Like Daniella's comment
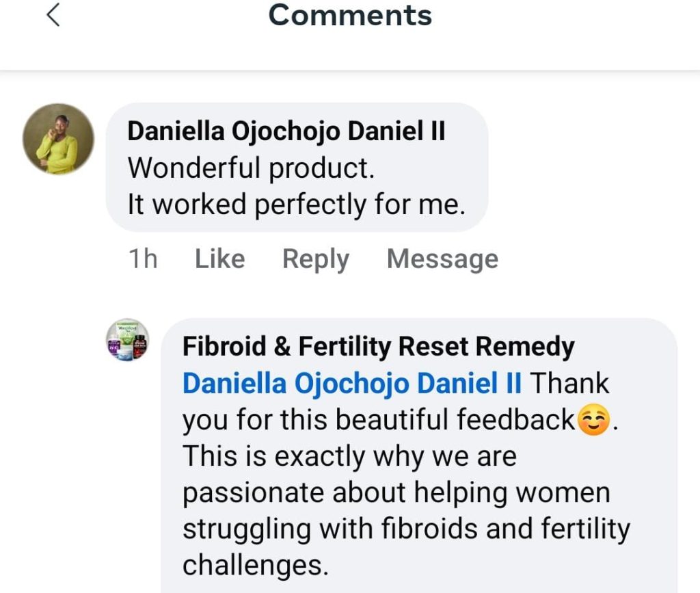Image resolution: width=700 pixels, height=593 pixels. coord(219,259)
